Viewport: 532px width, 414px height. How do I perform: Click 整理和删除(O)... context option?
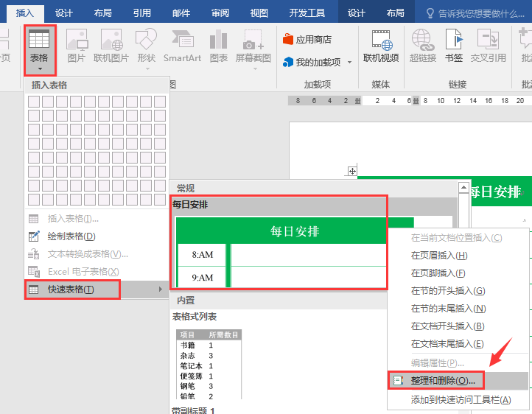click(x=458, y=381)
